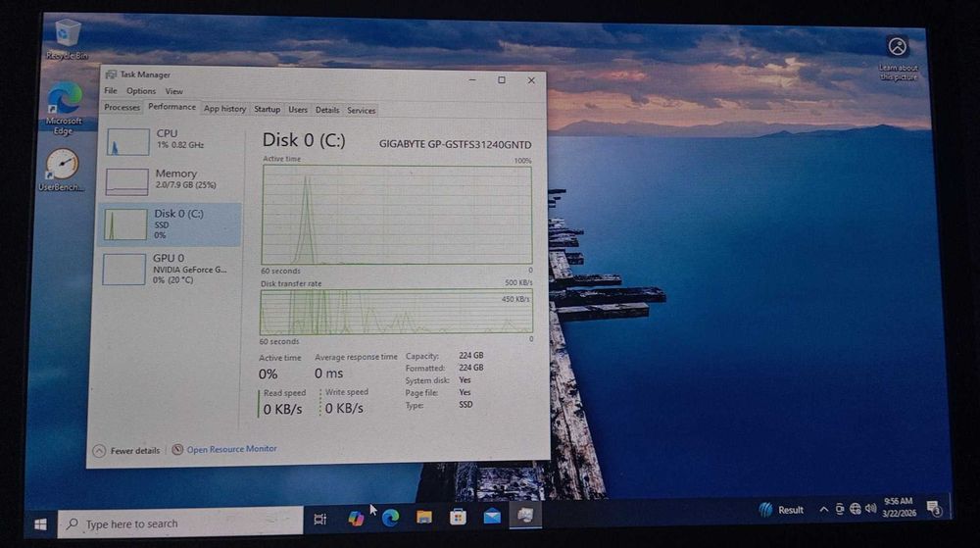Go to the Startup tab

click(x=267, y=110)
